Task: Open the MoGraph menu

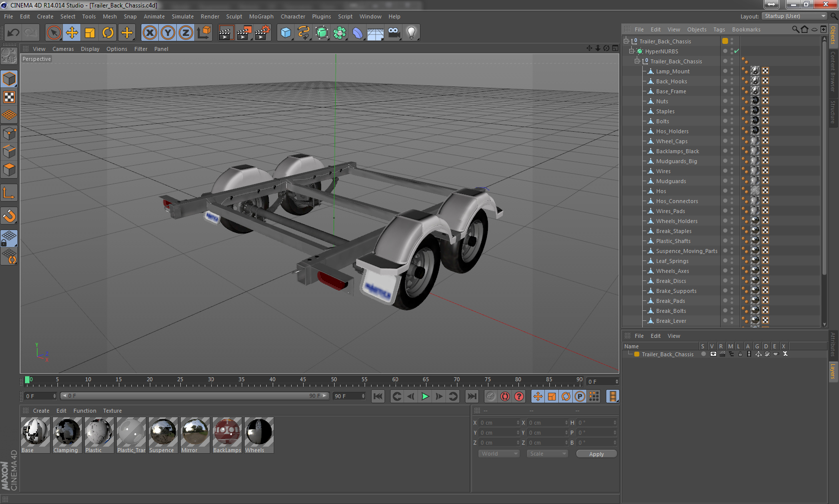Action: [x=261, y=16]
